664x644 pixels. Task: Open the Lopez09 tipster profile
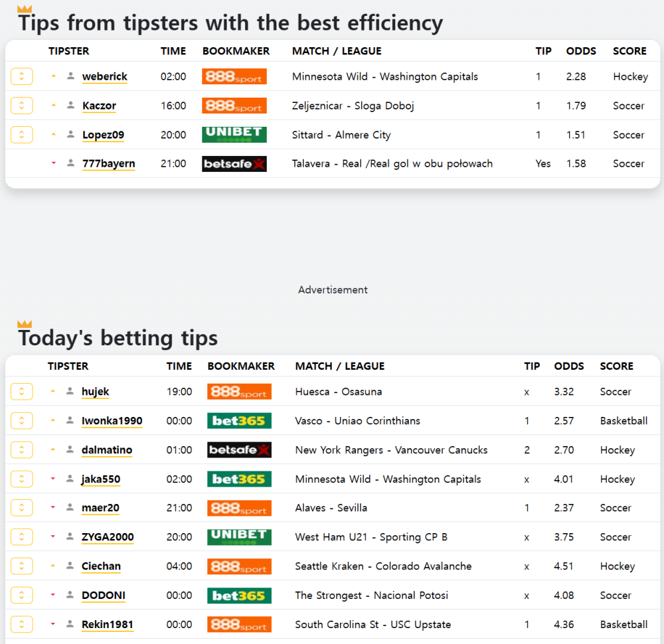pyautogui.click(x=104, y=135)
